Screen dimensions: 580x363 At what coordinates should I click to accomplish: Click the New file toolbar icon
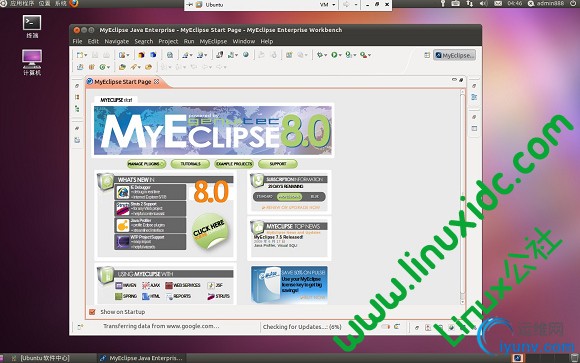tap(80, 55)
